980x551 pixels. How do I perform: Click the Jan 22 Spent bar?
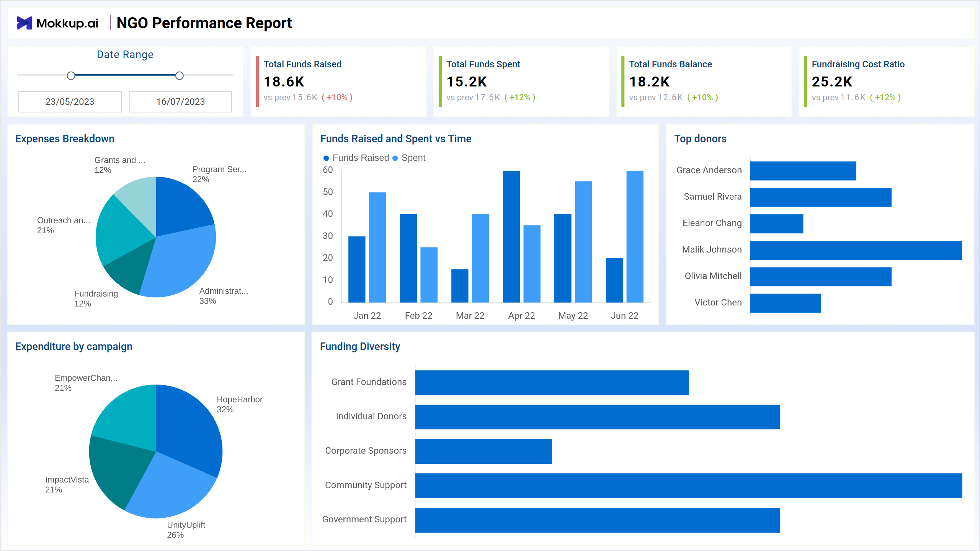click(x=377, y=247)
